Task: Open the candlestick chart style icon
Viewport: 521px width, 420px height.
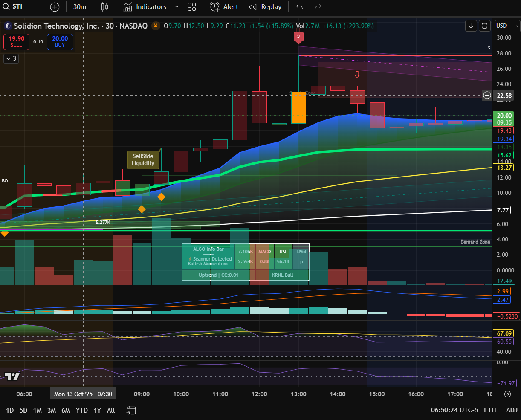Action: (104, 7)
